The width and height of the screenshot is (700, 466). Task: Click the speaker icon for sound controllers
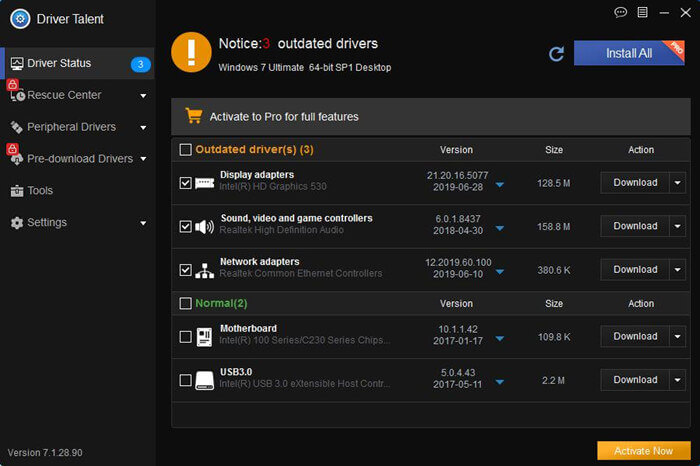coord(204,227)
